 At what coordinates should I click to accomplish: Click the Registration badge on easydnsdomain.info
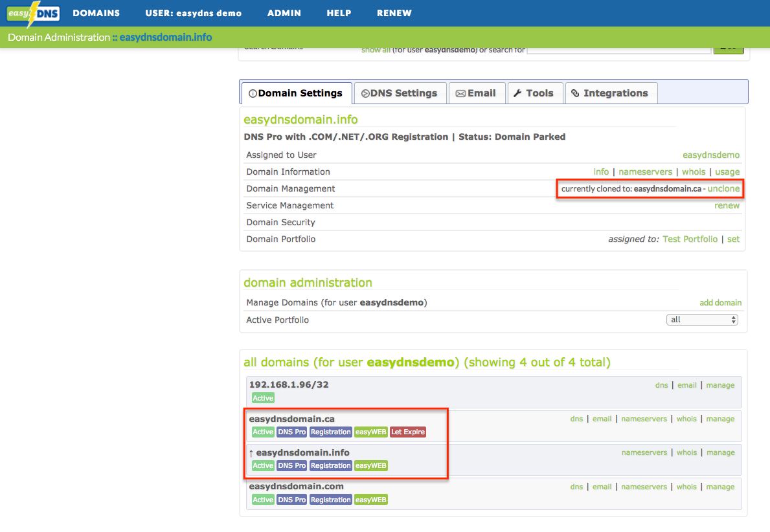click(330, 466)
